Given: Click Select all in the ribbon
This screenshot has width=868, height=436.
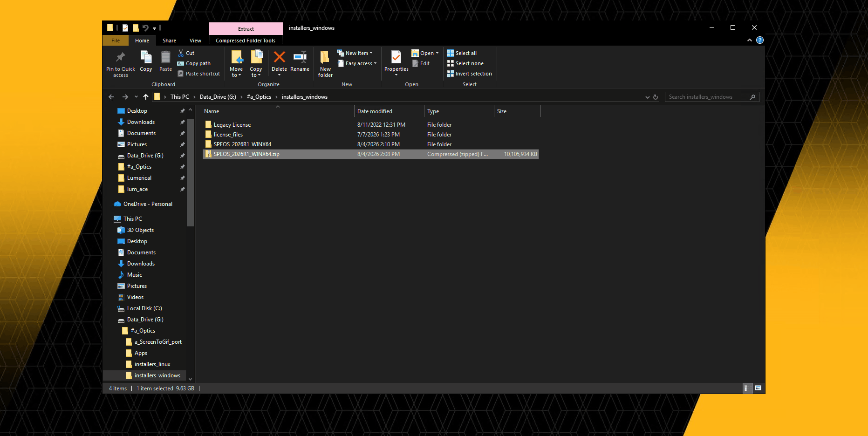Looking at the screenshot, I should click(462, 53).
